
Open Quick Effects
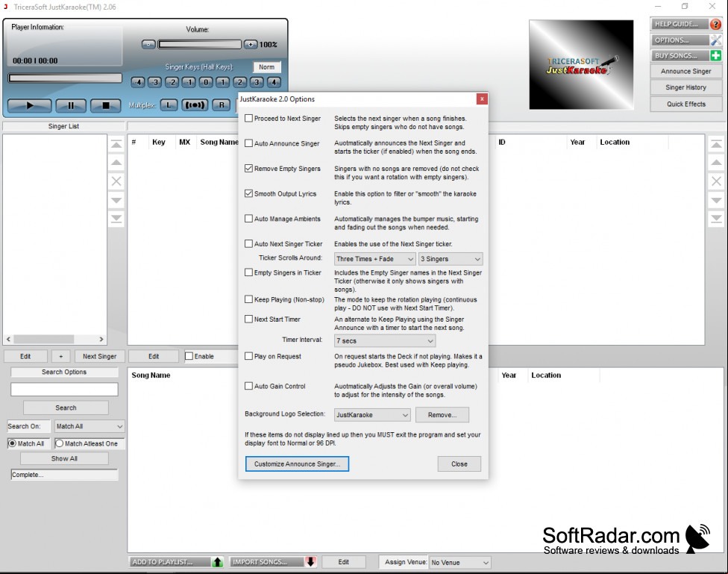[685, 104]
